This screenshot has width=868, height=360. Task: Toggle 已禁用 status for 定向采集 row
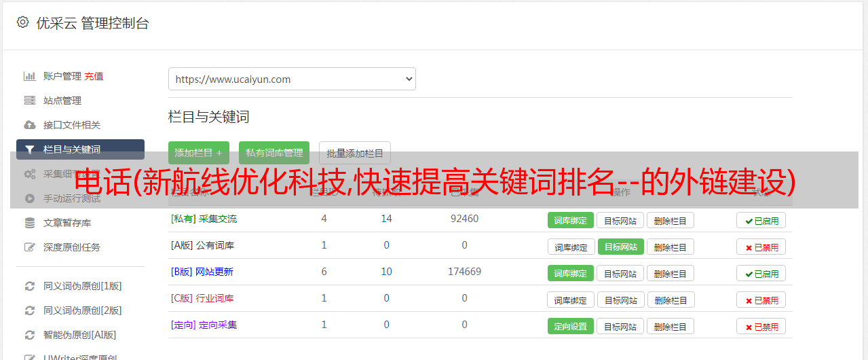tap(761, 326)
